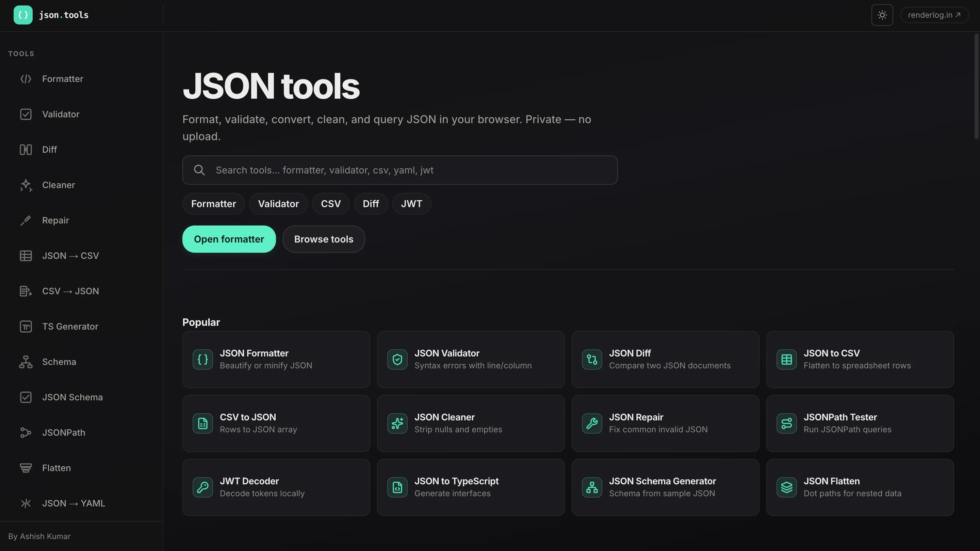
Task: Open the renderlog.in external link
Action: pyautogui.click(x=934, y=15)
